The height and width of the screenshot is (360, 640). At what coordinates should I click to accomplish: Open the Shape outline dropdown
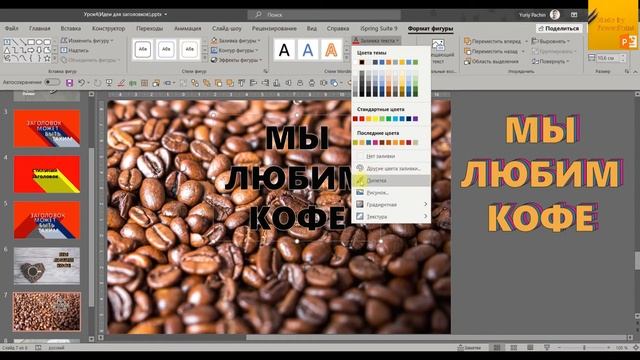(235, 50)
